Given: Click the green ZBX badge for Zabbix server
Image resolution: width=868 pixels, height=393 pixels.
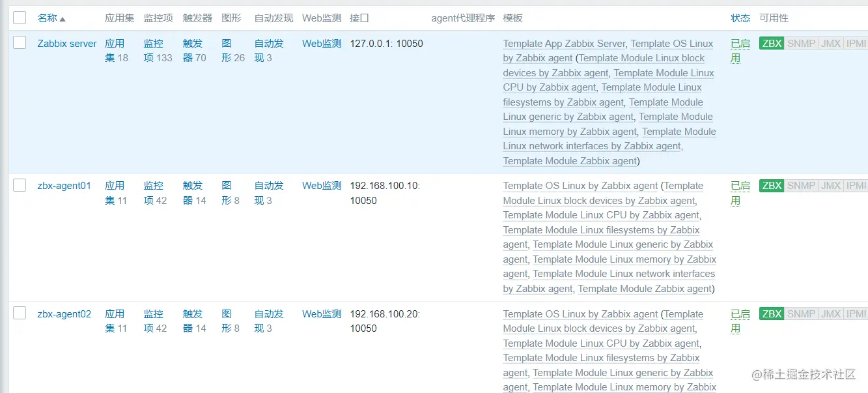Looking at the screenshot, I should [772, 44].
